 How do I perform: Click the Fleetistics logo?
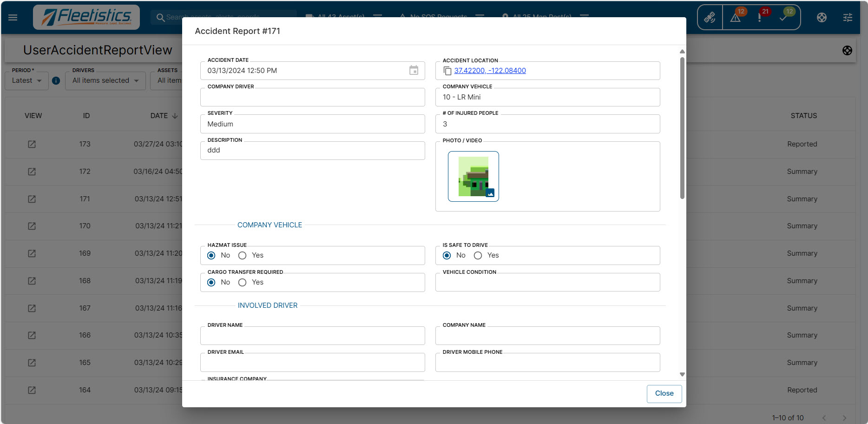tap(86, 17)
